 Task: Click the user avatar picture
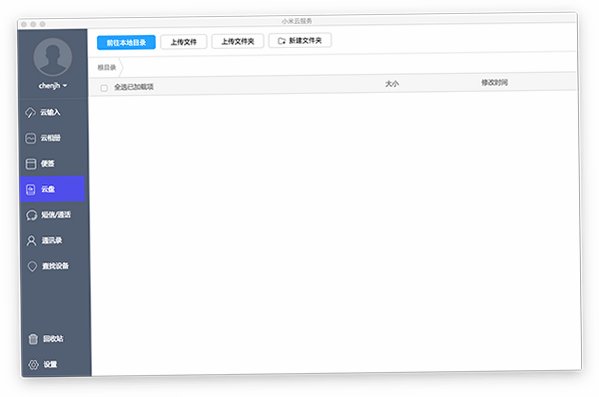point(53,57)
